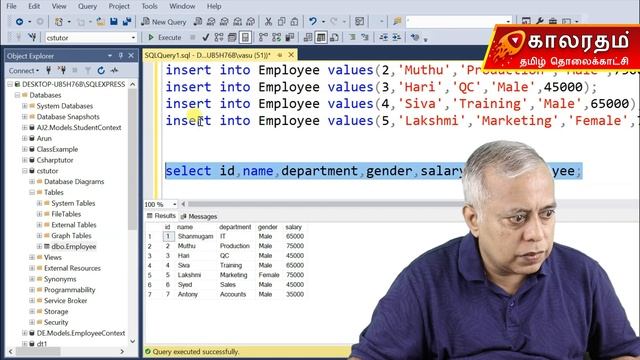Click the New Project icon

click(59, 22)
